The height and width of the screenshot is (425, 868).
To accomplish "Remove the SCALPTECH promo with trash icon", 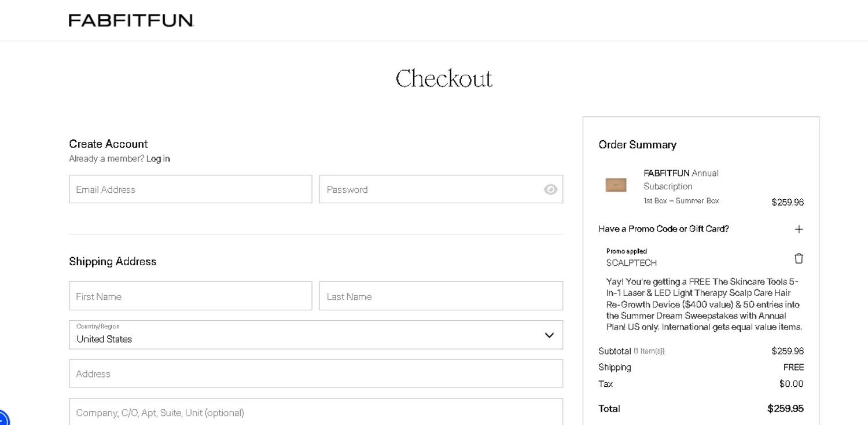I will click(799, 258).
